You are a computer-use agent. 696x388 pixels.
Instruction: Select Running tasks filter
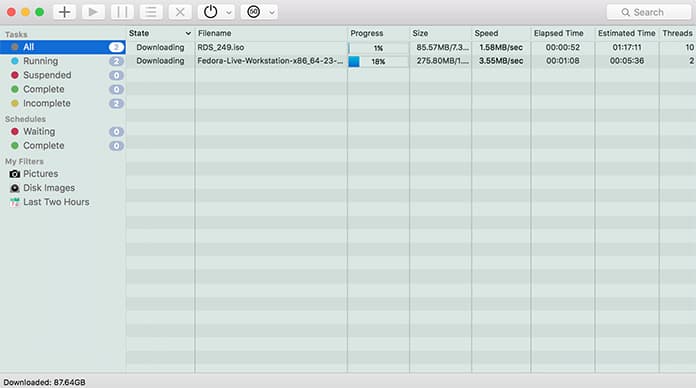pos(63,61)
